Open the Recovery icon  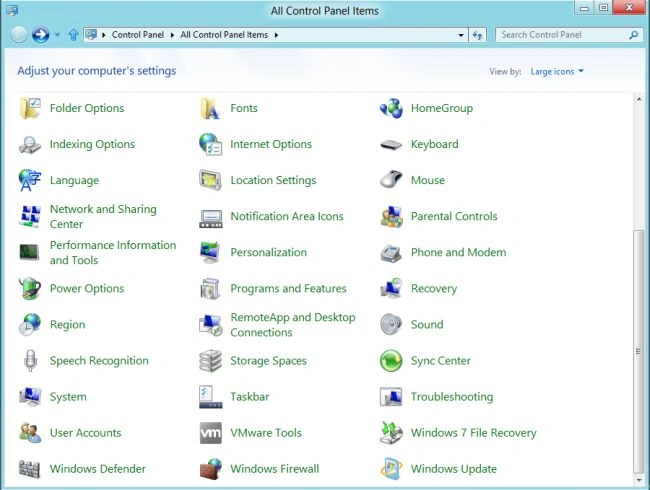tap(391, 288)
